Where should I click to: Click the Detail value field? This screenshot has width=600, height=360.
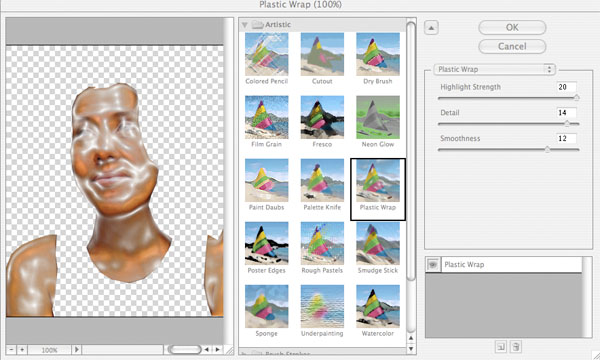click(x=566, y=112)
